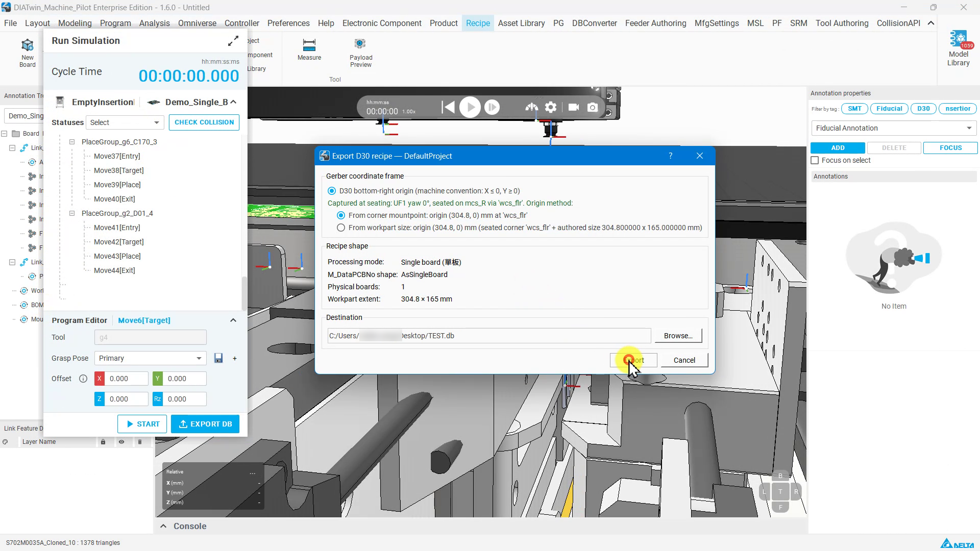Switch to the Recipe tab
The width and height of the screenshot is (980, 551).
(x=478, y=23)
